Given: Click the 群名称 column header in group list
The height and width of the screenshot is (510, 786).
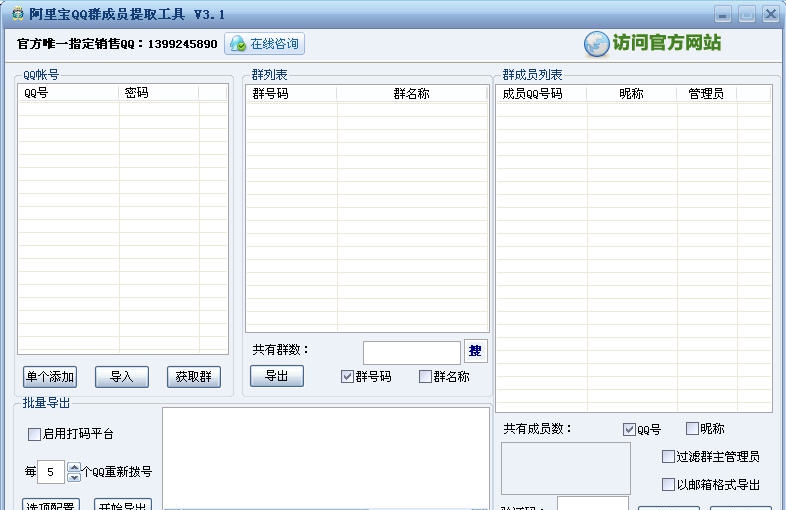Looking at the screenshot, I should click(412, 94).
